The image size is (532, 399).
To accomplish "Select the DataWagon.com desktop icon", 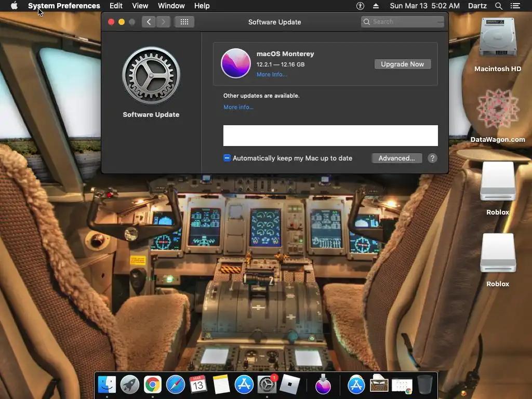I will 498,115.
